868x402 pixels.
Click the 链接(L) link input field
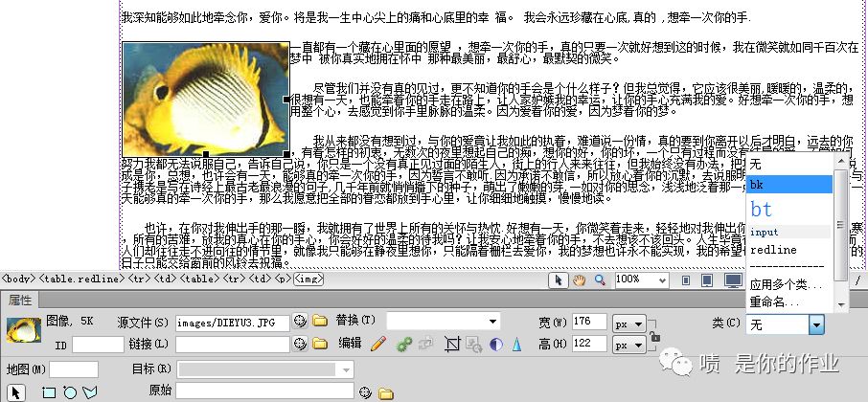233,345
